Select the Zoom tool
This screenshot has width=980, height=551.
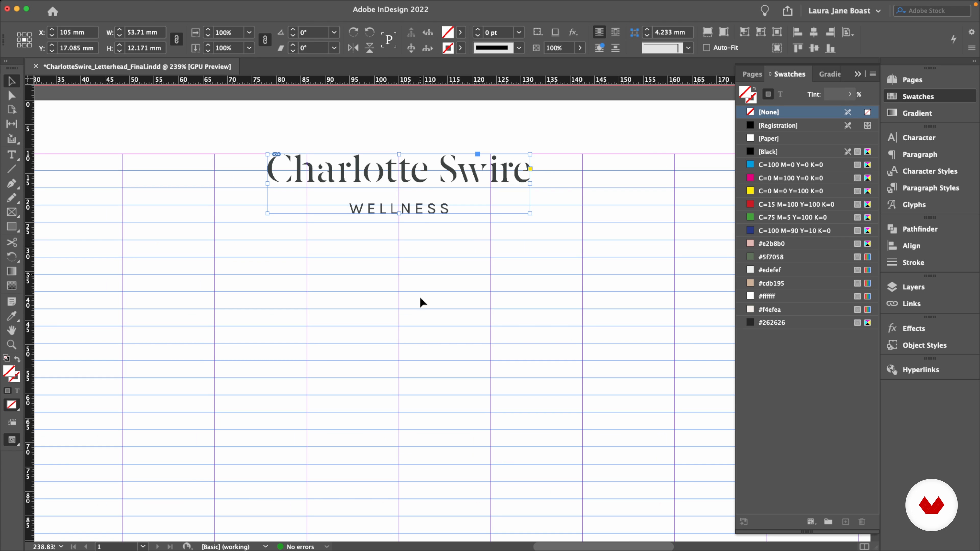coord(11,345)
